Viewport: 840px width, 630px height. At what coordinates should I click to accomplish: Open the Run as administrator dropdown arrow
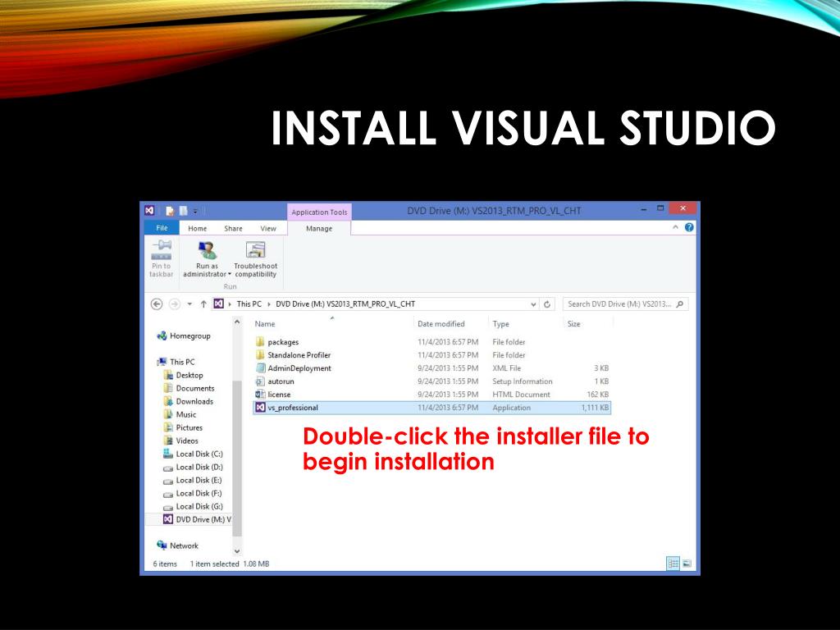click(x=230, y=274)
